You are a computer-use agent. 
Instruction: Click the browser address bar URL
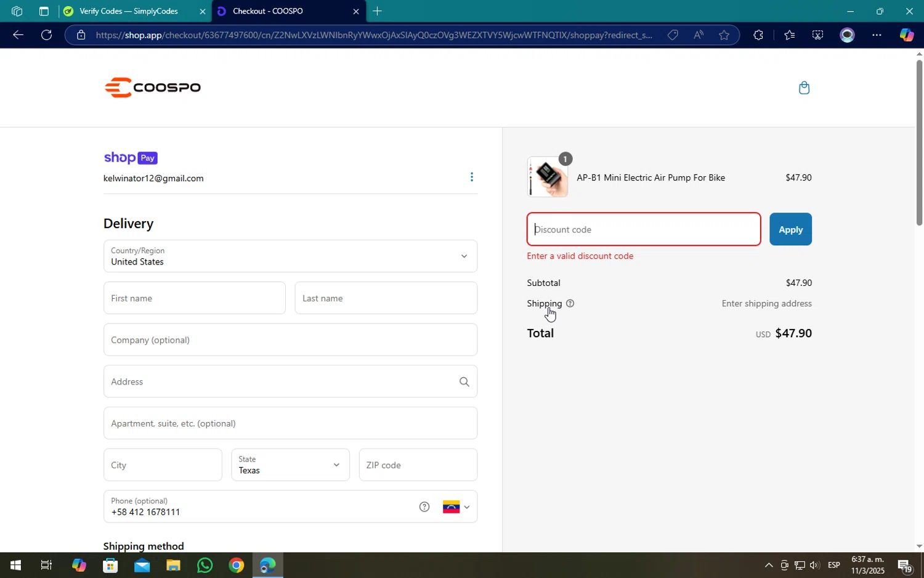(373, 35)
